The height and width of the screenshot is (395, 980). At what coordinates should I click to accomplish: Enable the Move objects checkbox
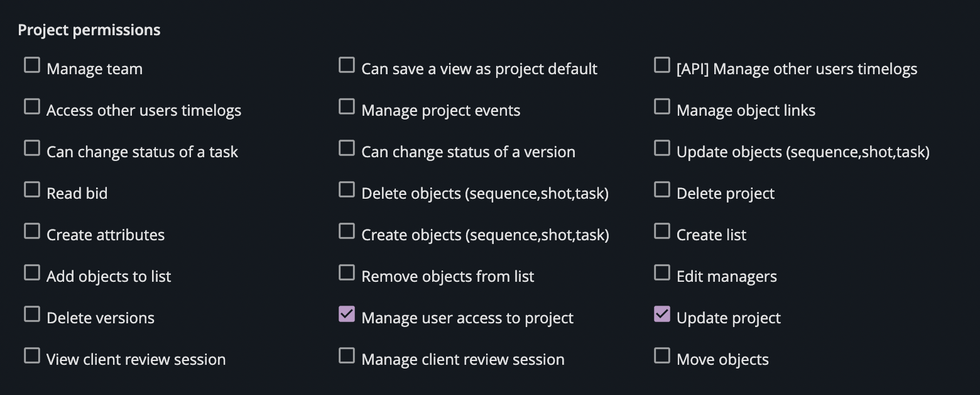coord(662,356)
